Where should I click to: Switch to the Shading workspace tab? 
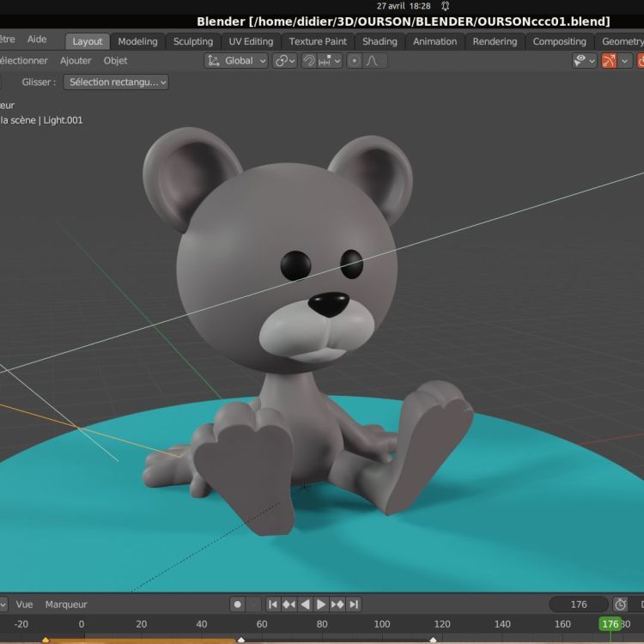pos(380,41)
